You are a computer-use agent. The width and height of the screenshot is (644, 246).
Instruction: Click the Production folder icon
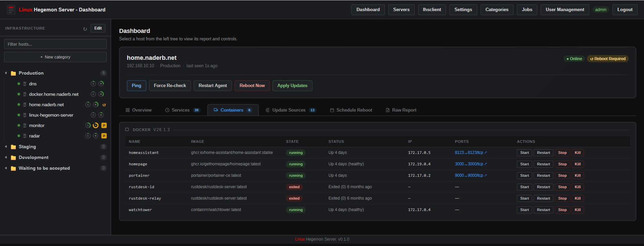[x=13, y=73]
